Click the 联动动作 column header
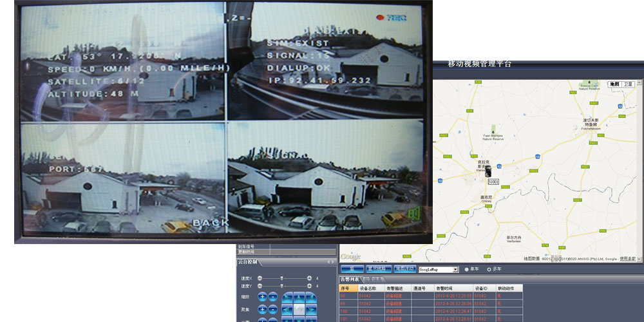 click(509, 289)
